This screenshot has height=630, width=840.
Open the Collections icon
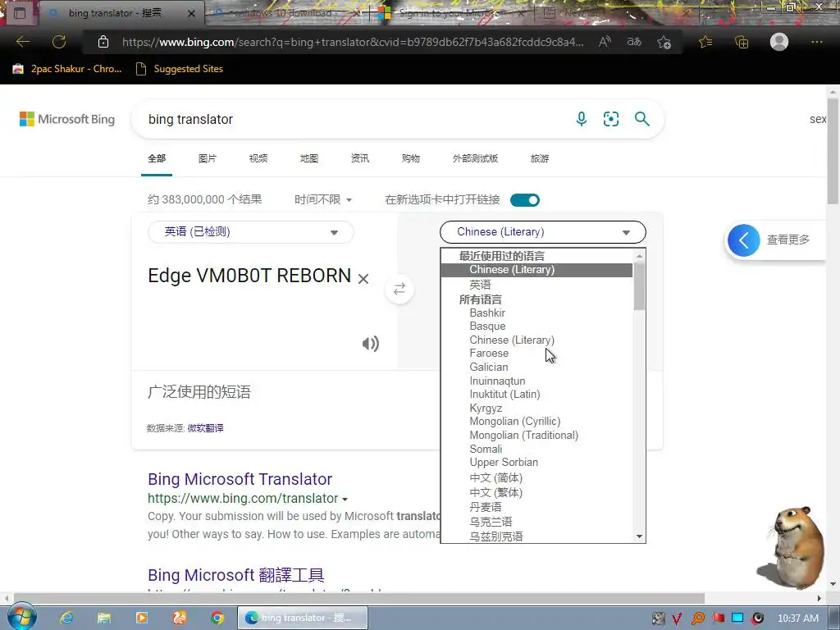pyautogui.click(x=742, y=42)
